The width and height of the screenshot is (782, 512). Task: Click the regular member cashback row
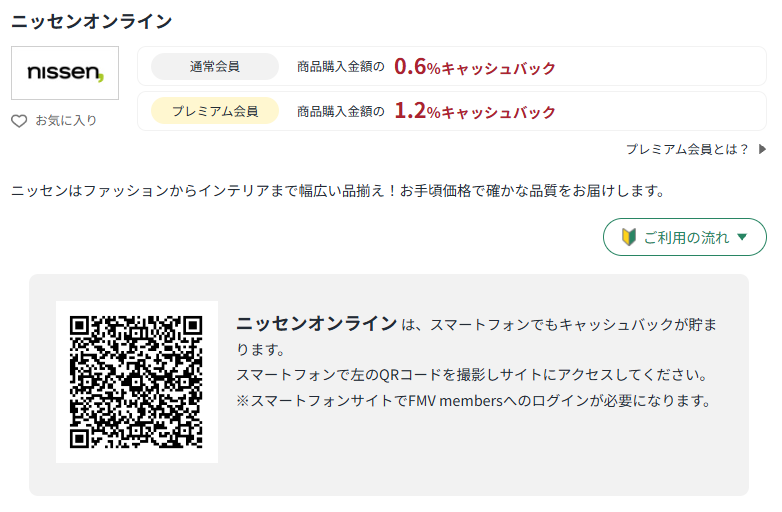[x=452, y=66]
